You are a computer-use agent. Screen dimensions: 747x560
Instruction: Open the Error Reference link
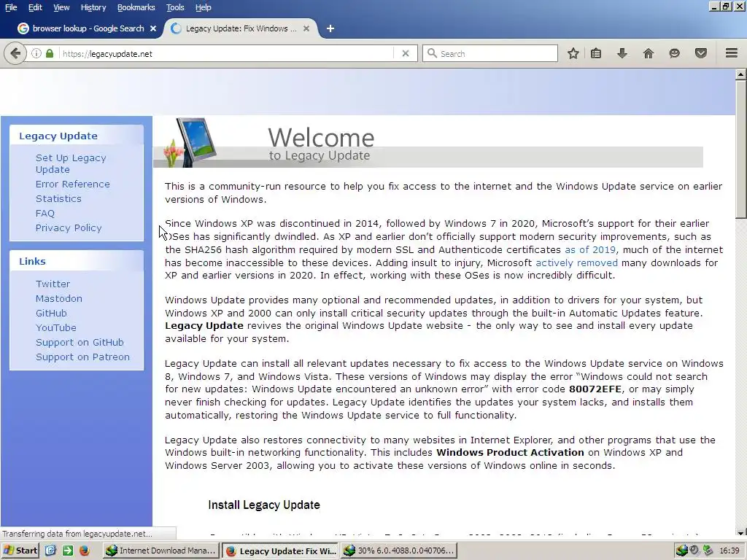pos(72,184)
